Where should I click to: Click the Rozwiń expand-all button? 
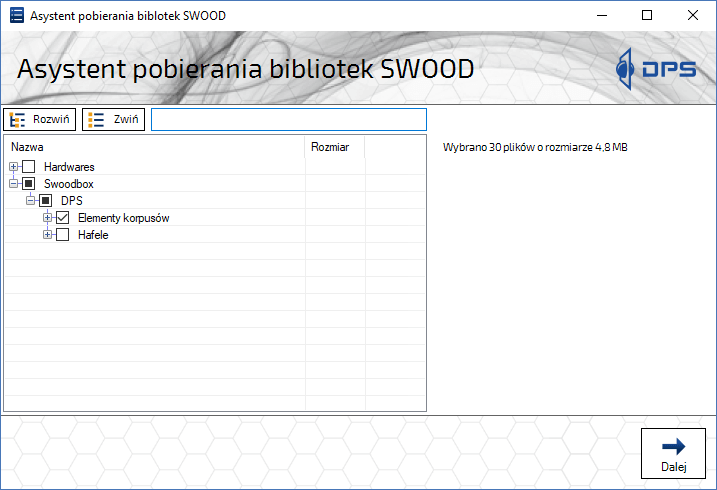click(x=40, y=119)
